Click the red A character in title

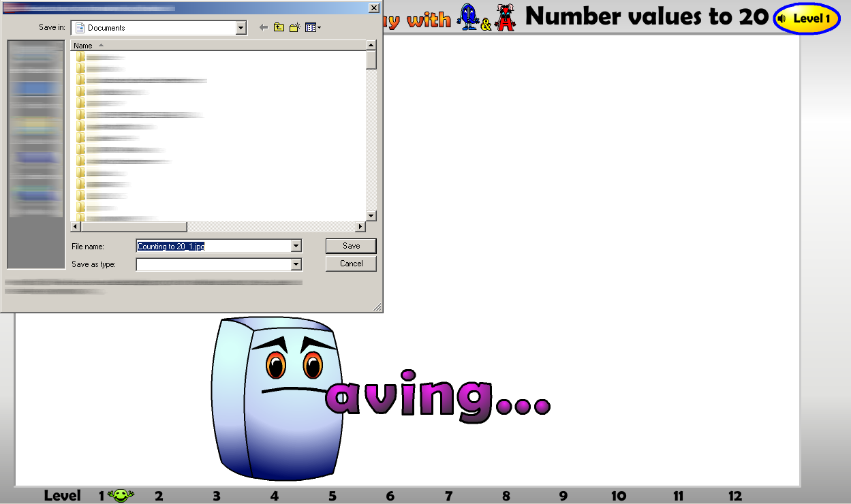pyautogui.click(x=504, y=17)
